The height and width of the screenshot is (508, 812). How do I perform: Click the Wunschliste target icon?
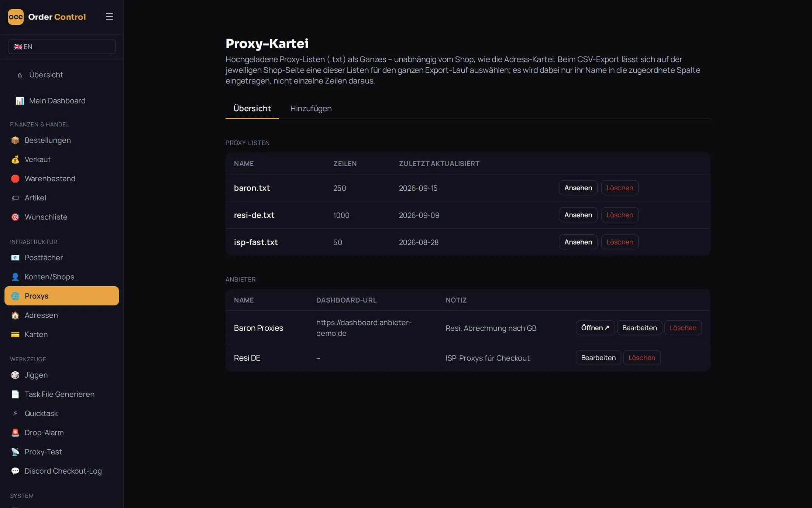(x=15, y=217)
